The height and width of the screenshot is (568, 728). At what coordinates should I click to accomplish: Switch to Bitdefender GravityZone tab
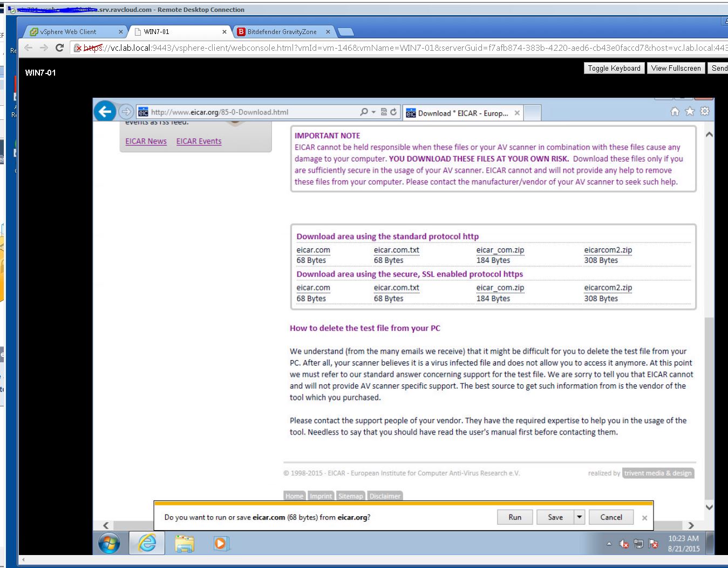pyautogui.click(x=282, y=32)
